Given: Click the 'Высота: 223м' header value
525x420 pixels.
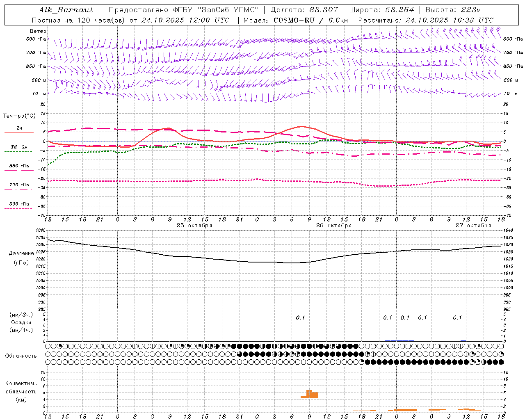Looking at the screenshot, I should coord(453,10).
